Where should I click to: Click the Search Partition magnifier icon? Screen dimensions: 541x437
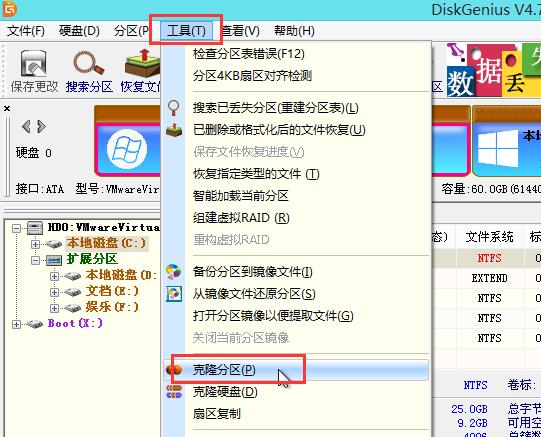tap(89, 63)
